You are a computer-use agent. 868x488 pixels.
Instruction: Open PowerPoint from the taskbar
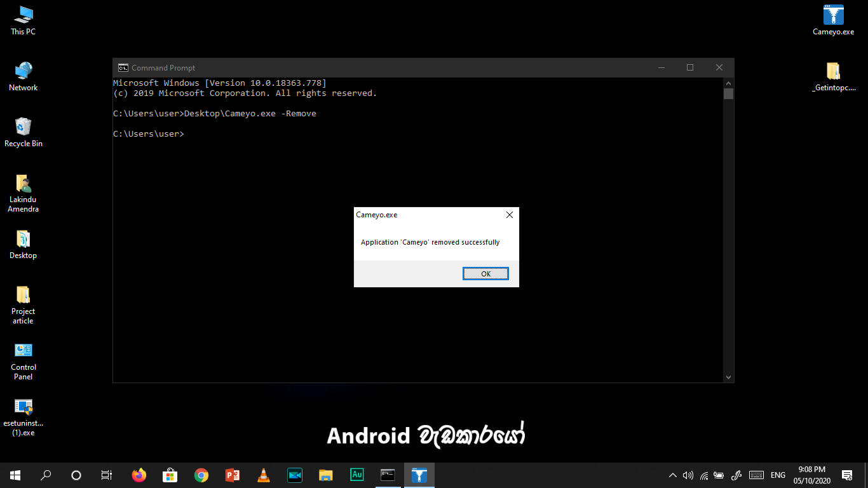click(x=233, y=475)
